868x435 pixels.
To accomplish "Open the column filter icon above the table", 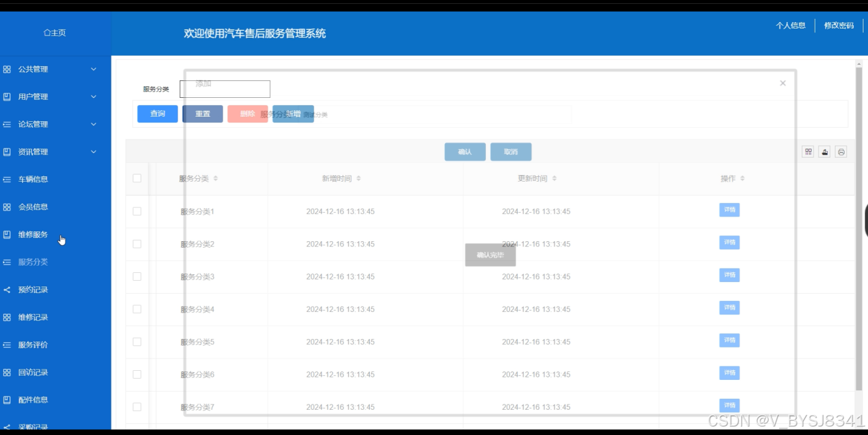I will tap(808, 152).
